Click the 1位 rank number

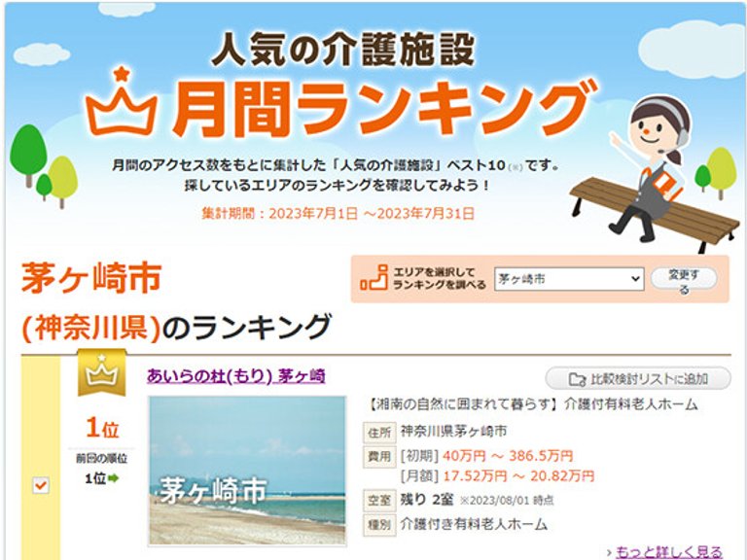(102, 428)
